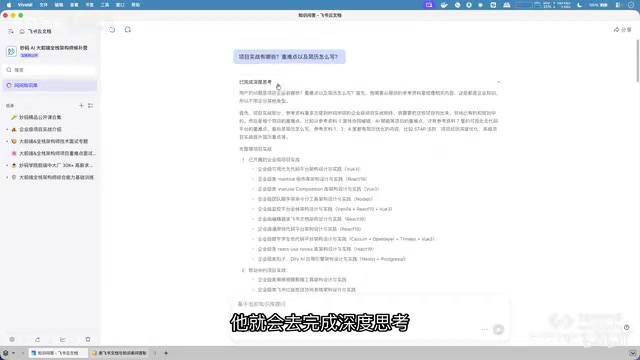Open the trash icon at sidebar bottom
640x360 pixels.
[x=88, y=339]
